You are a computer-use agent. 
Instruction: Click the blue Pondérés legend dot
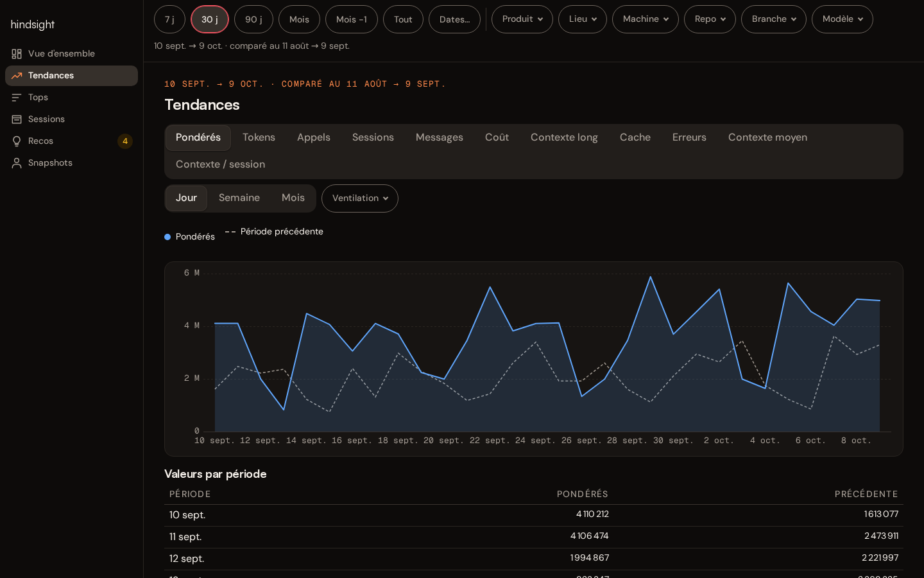click(x=167, y=237)
